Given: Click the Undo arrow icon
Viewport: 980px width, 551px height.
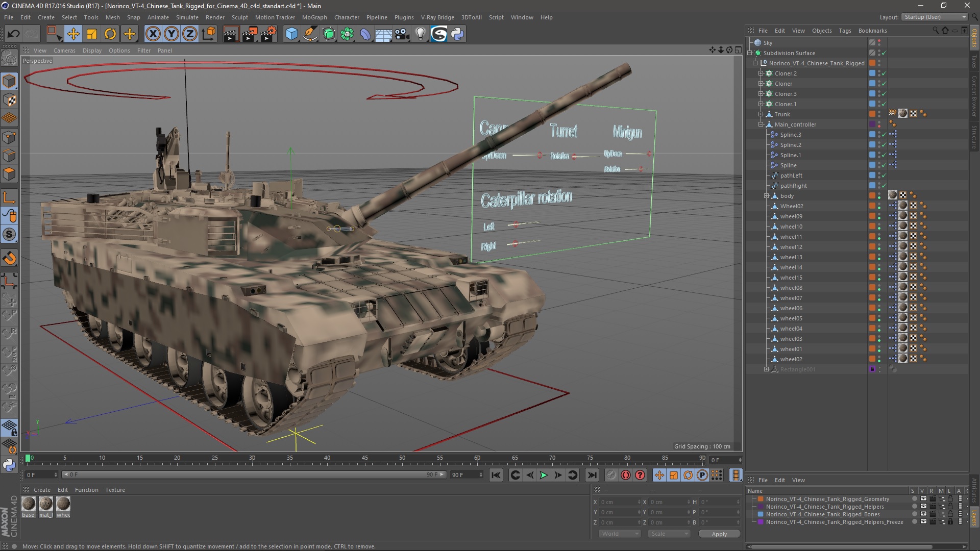Looking at the screenshot, I should (x=14, y=34).
